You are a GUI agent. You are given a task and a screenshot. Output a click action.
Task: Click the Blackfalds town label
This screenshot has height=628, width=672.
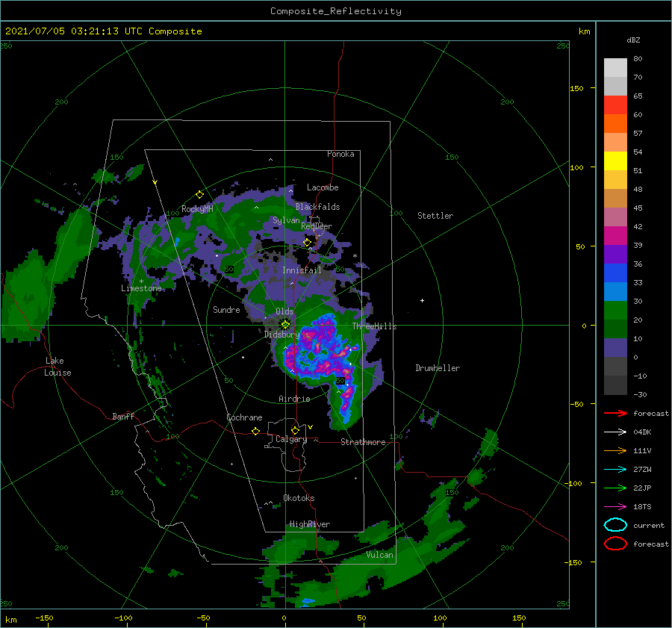point(317,207)
